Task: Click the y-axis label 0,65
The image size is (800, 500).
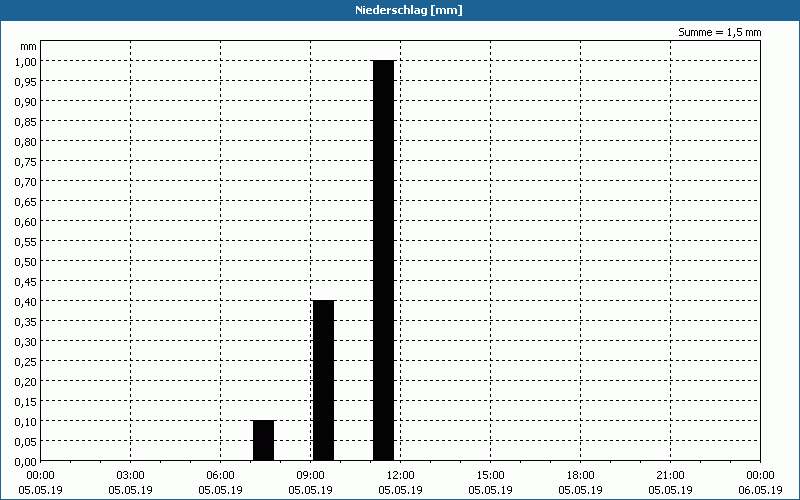Action: click(x=25, y=202)
